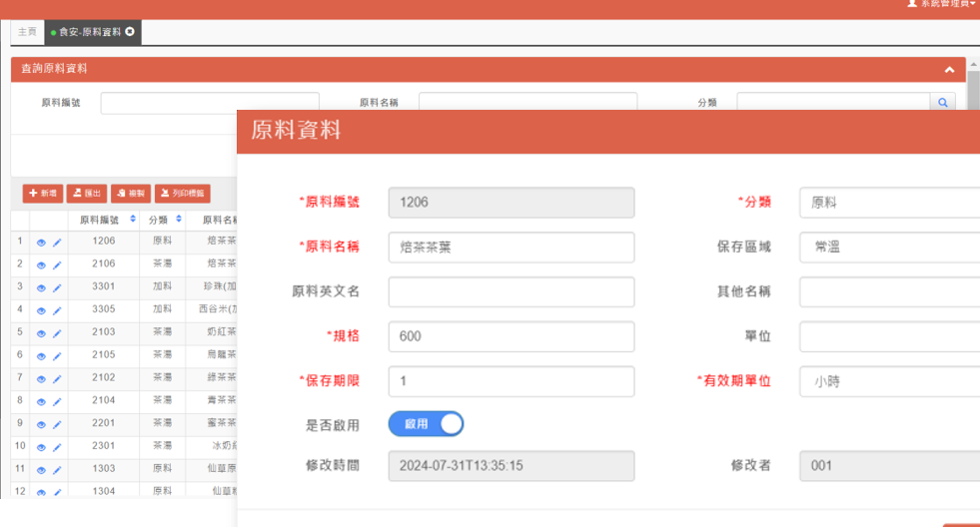
Task: Click the disabled 原料編號 field showing 1206
Action: [511, 203]
